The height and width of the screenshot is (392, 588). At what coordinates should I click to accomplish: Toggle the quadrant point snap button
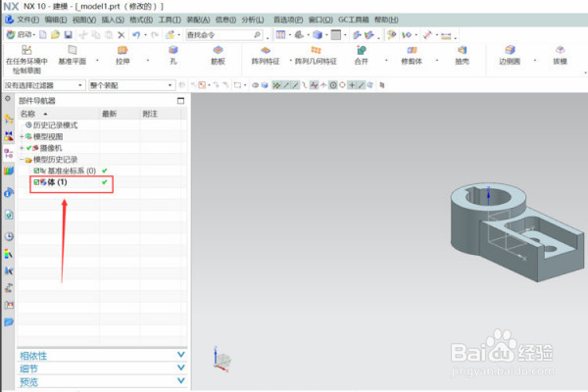point(342,85)
